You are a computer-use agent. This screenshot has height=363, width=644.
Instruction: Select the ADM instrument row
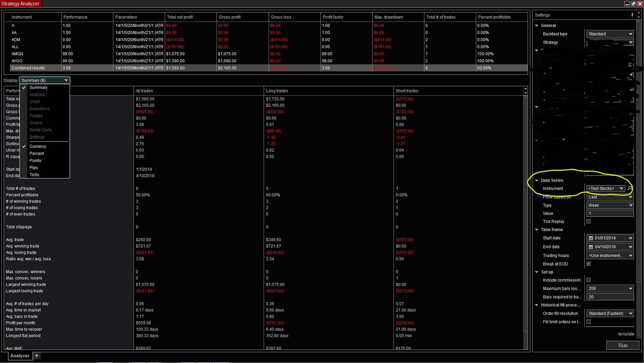[268, 40]
